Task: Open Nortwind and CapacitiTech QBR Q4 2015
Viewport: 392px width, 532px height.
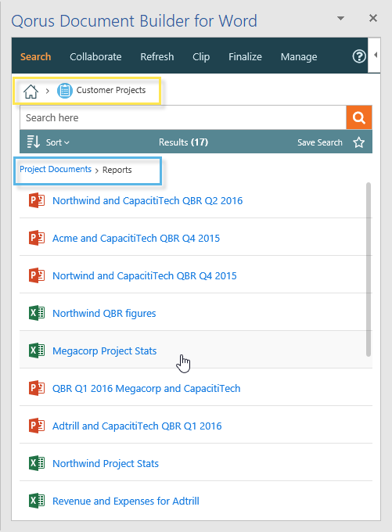Action: [145, 276]
